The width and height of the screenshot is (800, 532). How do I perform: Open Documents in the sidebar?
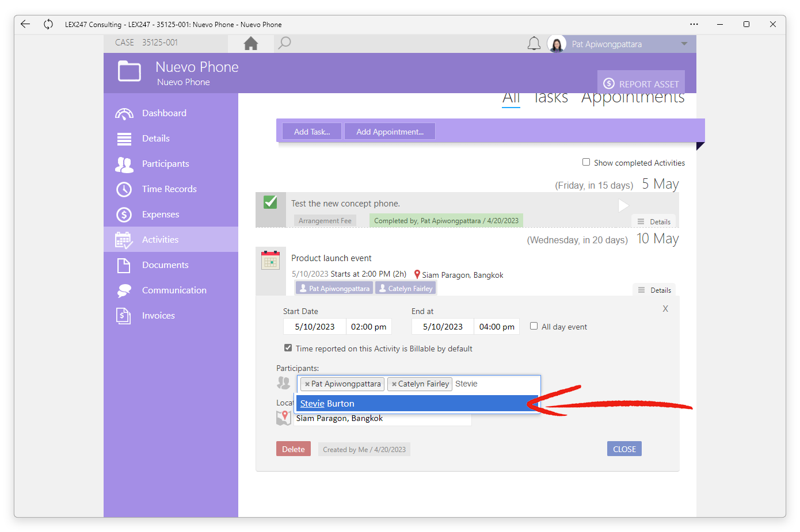(171, 265)
